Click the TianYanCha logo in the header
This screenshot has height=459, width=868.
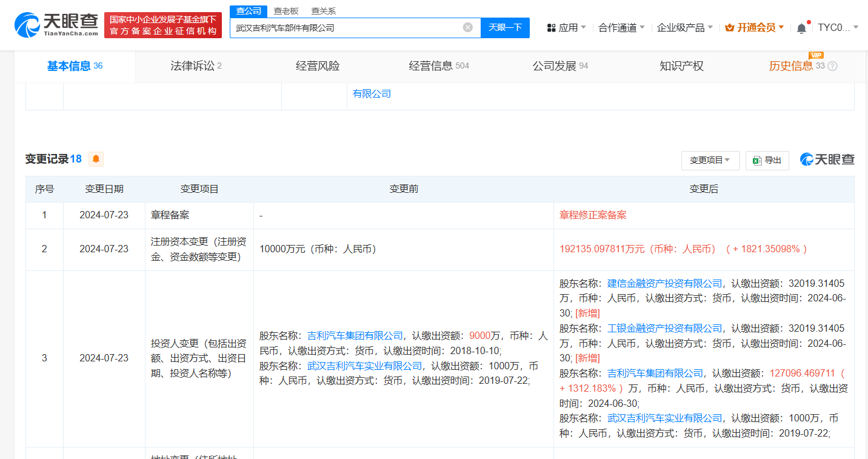[x=56, y=25]
